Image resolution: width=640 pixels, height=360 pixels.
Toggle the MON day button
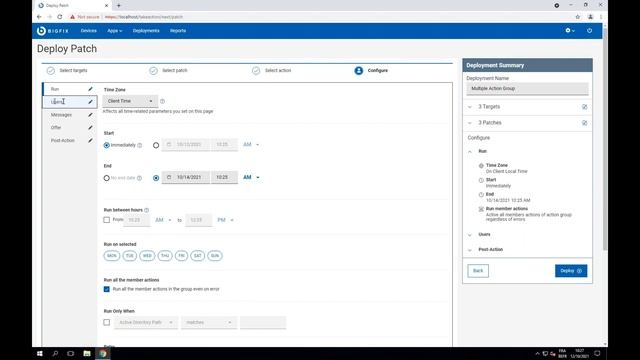tap(111, 256)
